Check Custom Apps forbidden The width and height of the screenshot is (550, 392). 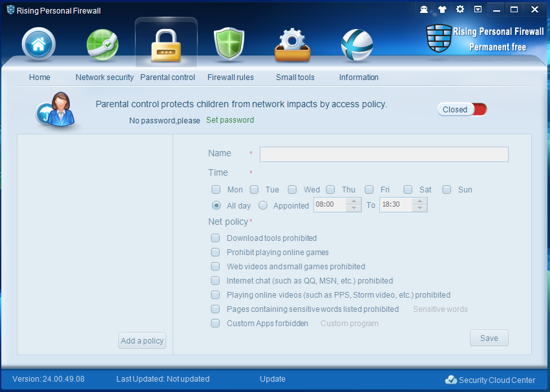tap(215, 324)
